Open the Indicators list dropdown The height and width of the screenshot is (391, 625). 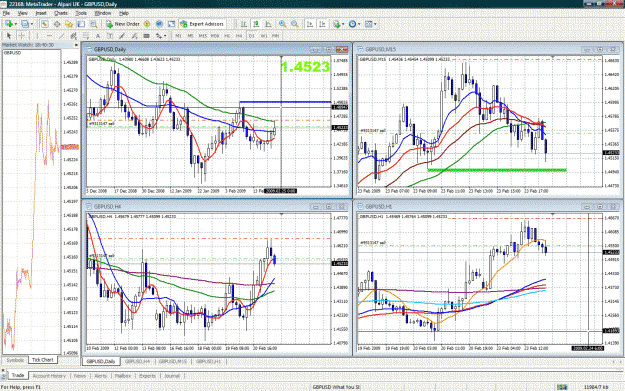338,24
